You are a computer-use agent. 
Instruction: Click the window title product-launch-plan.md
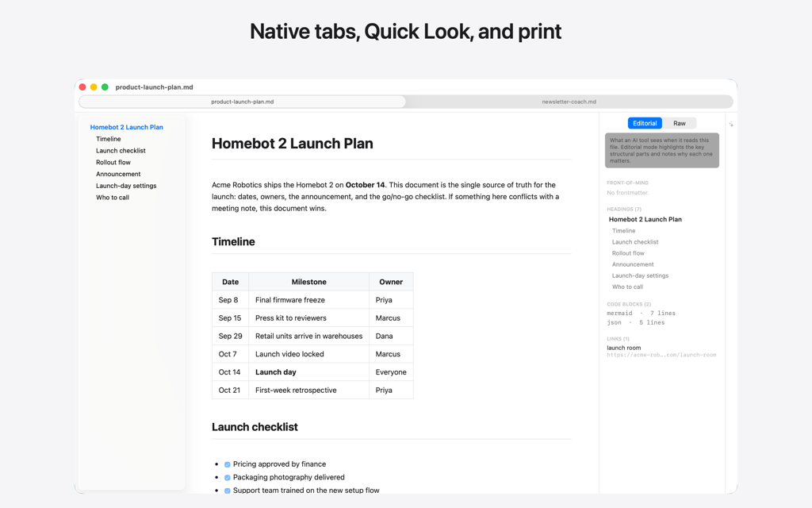tap(155, 87)
